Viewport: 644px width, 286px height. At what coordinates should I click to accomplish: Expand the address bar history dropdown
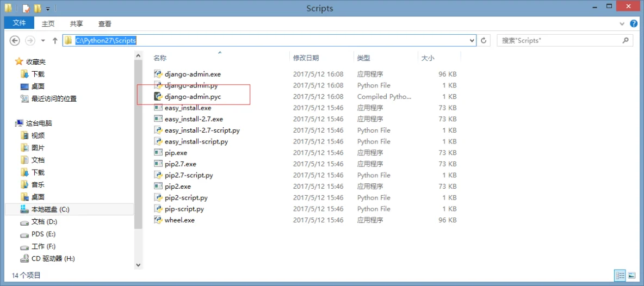click(x=472, y=40)
